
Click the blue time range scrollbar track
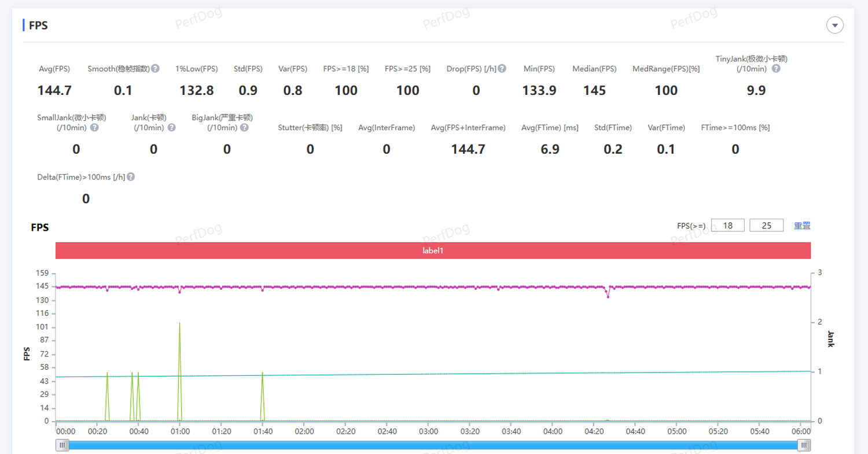(433, 445)
